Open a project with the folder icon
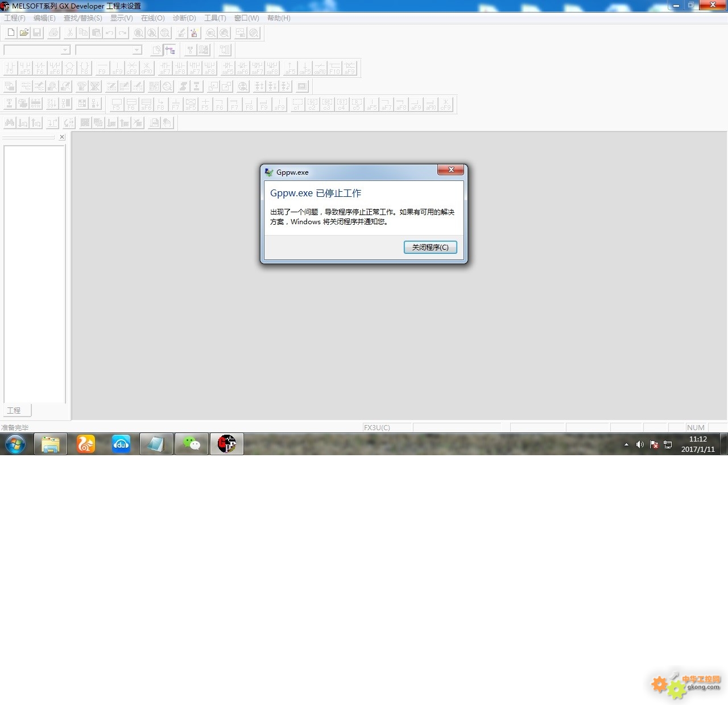The height and width of the screenshot is (705, 728). pos(24,33)
